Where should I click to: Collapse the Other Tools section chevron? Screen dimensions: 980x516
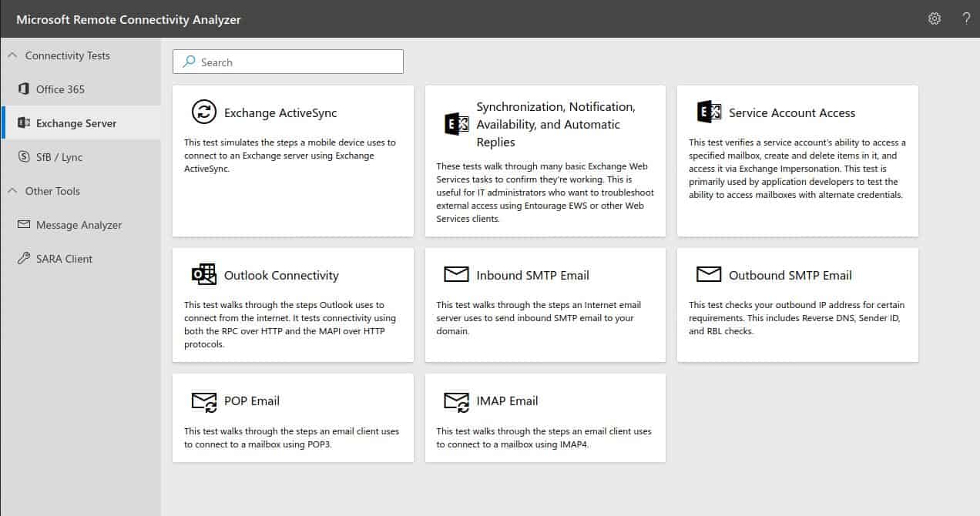[x=12, y=191]
